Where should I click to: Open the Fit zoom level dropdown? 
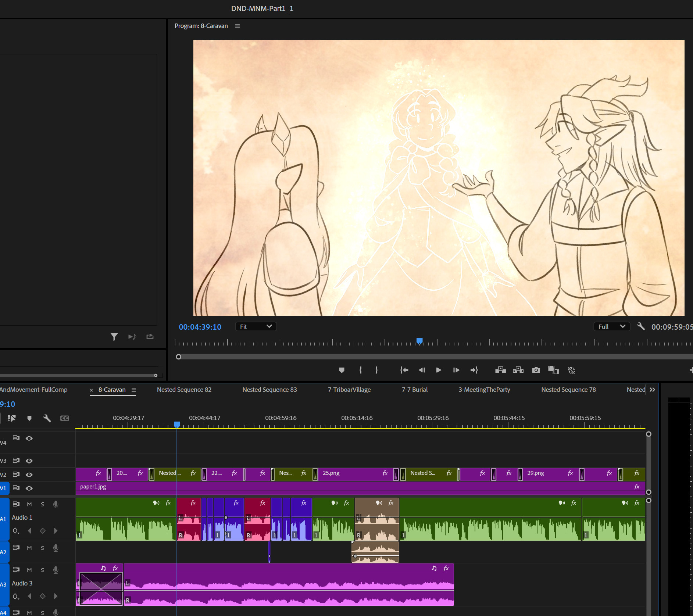coord(256,326)
